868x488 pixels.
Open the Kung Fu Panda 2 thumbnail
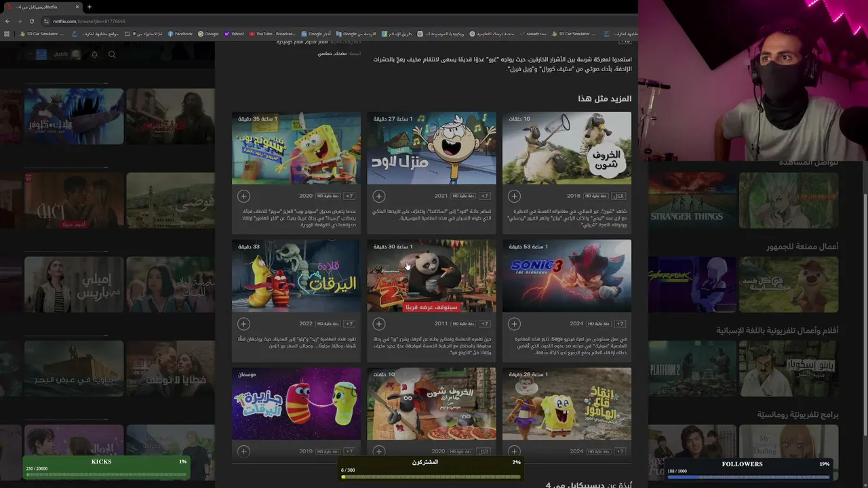(431, 276)
